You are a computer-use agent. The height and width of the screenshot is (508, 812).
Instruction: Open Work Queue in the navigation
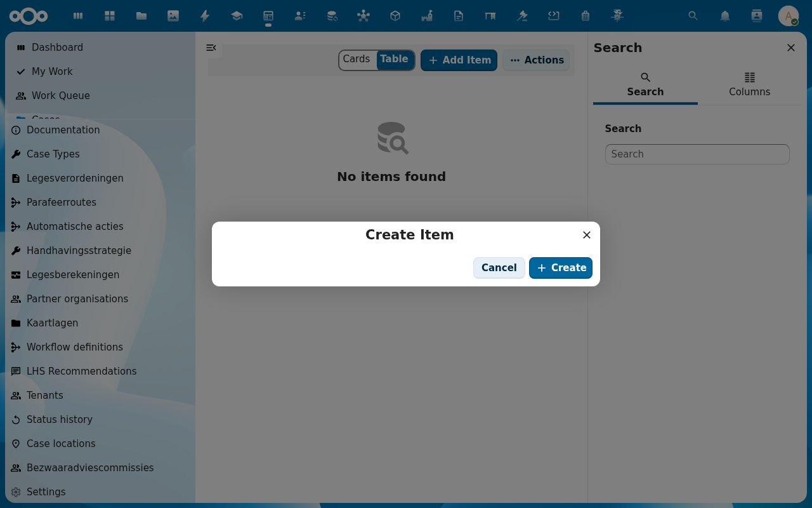click(x=100, y=96)
